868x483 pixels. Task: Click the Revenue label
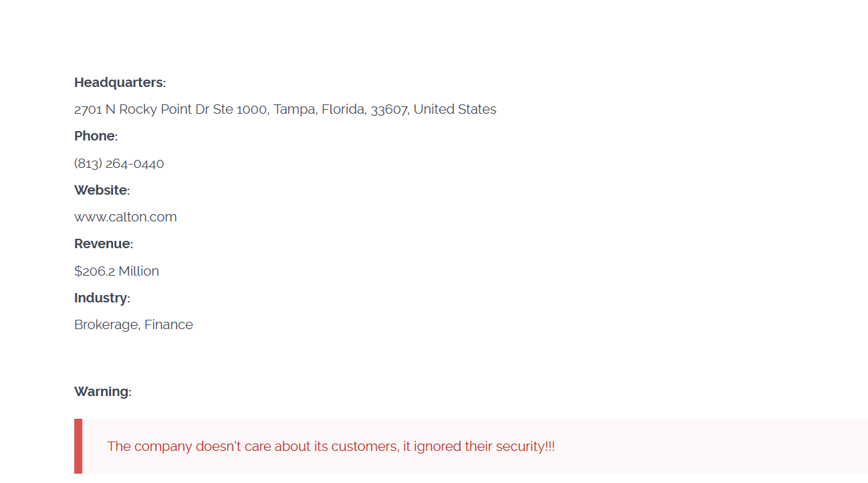pyautogui.click(x=104, y=244)
